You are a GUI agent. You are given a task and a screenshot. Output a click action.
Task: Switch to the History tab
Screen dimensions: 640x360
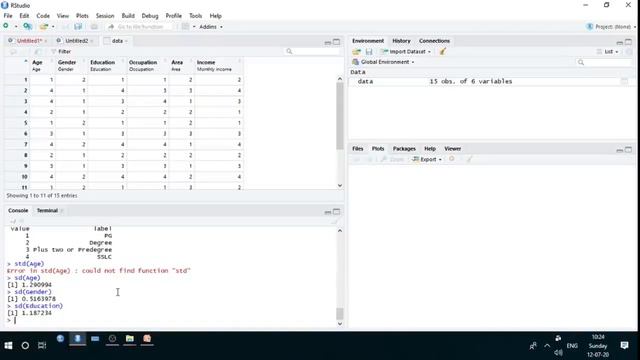point(401,41)
